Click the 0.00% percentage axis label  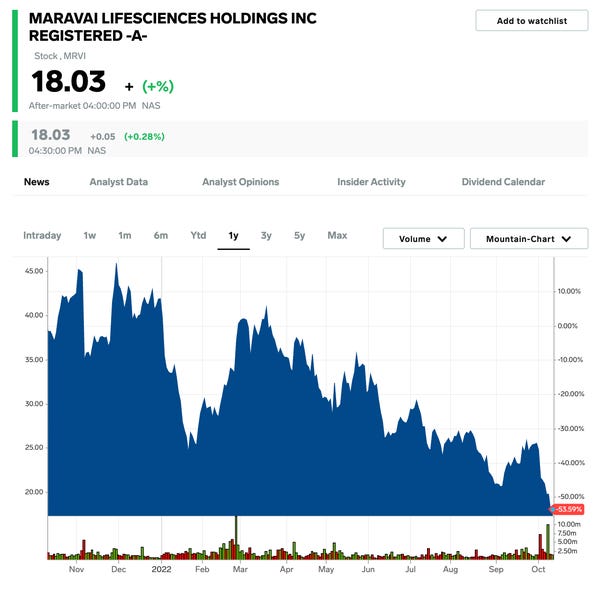pyautogui.click(x=567, y=326)
